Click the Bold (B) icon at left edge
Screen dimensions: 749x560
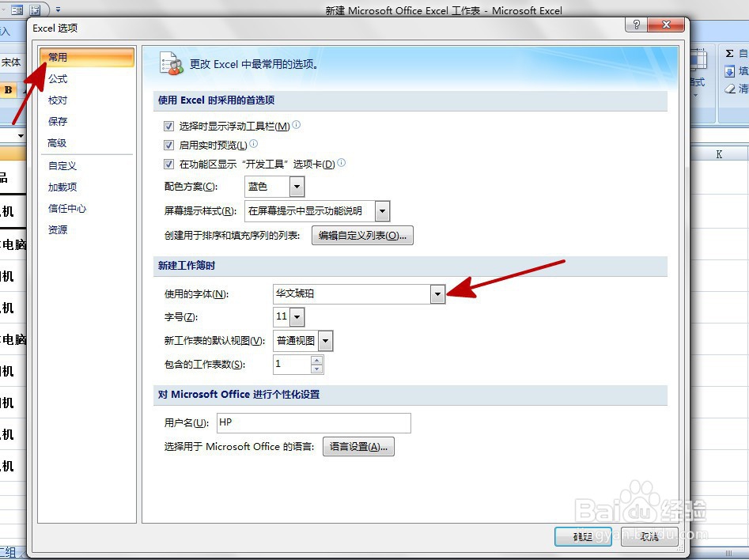tap(8, 89)
